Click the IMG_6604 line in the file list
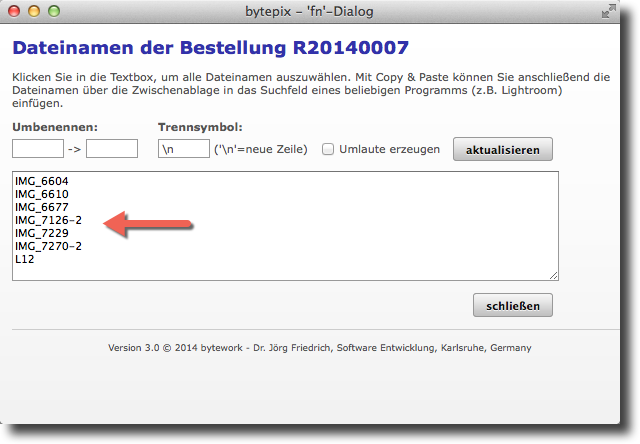640x444 pixels. [x=42, y=181]
